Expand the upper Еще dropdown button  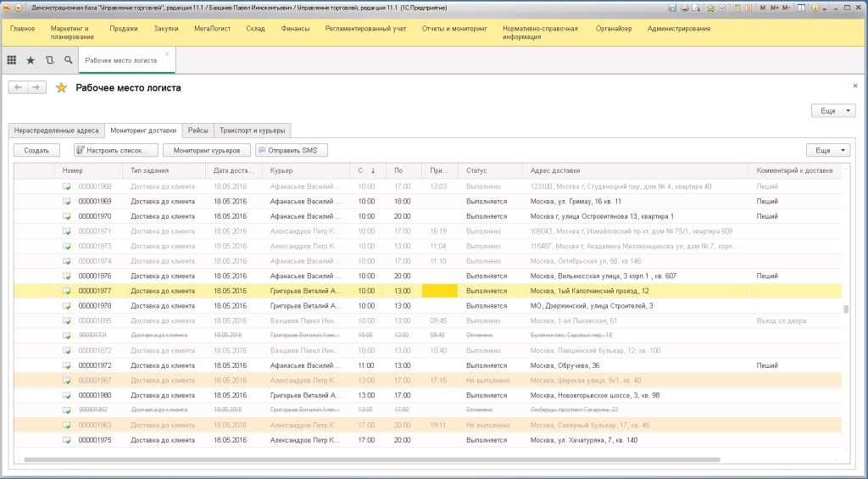pos(833,111)
